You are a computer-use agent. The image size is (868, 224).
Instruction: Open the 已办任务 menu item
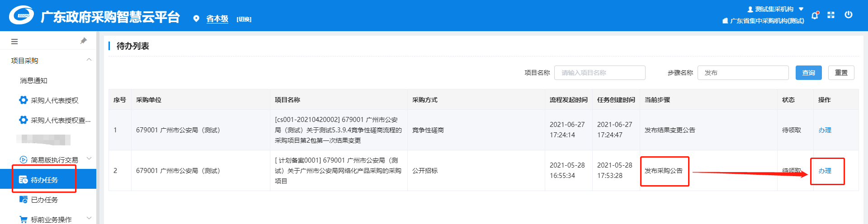[x=44, y=200]
